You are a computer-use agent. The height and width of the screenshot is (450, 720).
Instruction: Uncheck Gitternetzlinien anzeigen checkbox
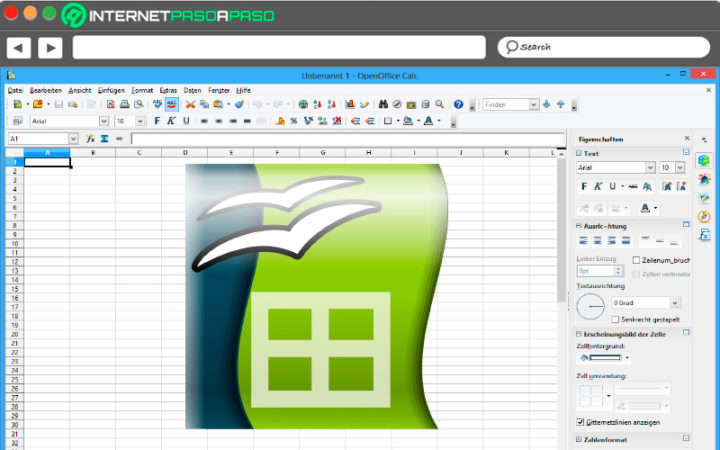coord(582,422)
